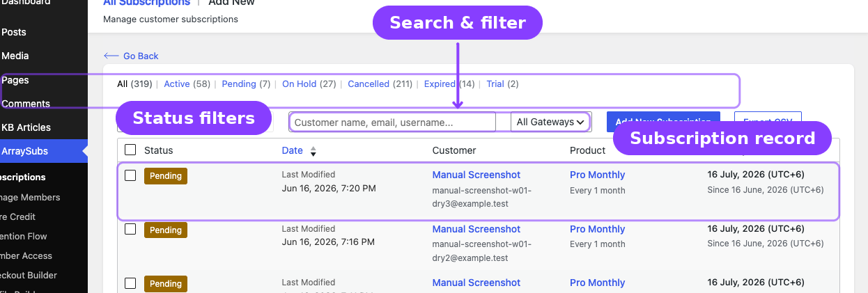Filter subscriptions by Active status
Image resolution: width=868 pixels, height=293 pixels.
point(187,84)
